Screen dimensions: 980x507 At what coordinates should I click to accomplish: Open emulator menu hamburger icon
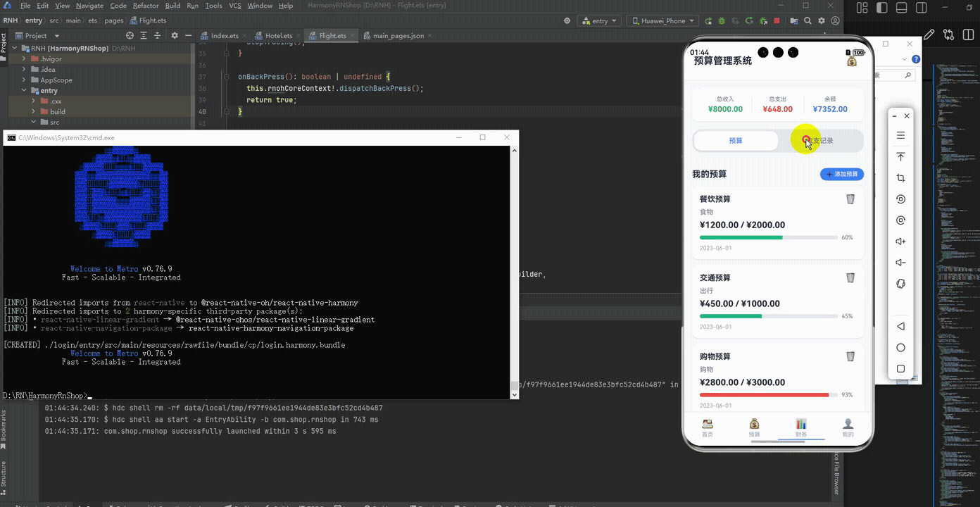[900, 136]
